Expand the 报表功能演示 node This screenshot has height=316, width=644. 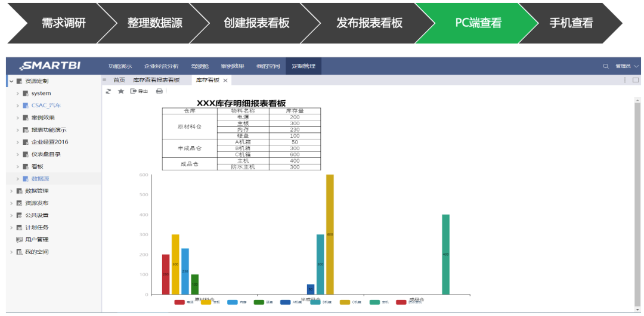18,130
